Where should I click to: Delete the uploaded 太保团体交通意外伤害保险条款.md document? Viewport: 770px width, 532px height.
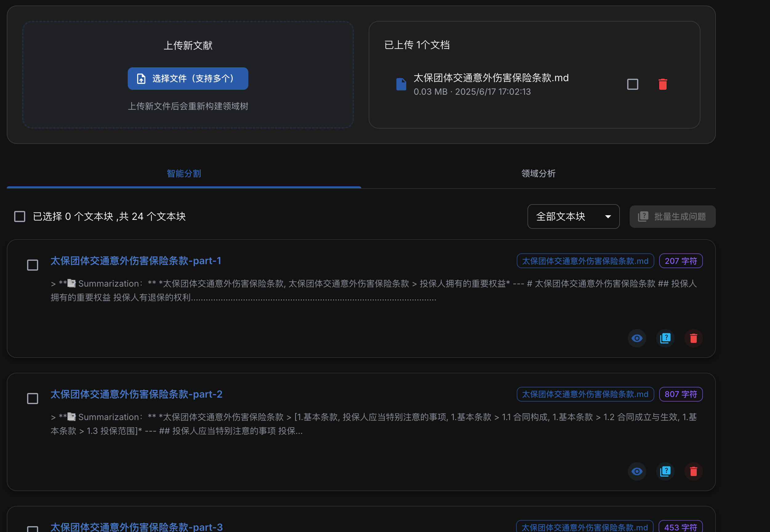662,84
